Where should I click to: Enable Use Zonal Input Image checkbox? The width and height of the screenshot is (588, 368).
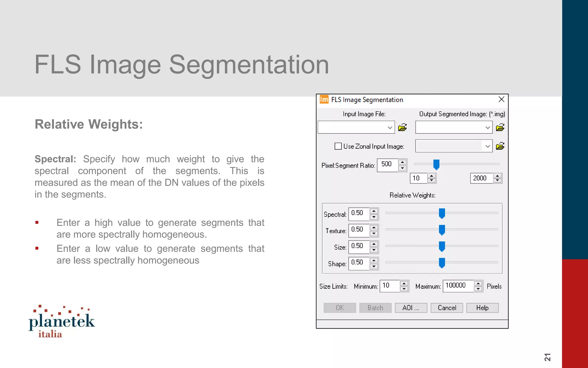tap(338, 146)
